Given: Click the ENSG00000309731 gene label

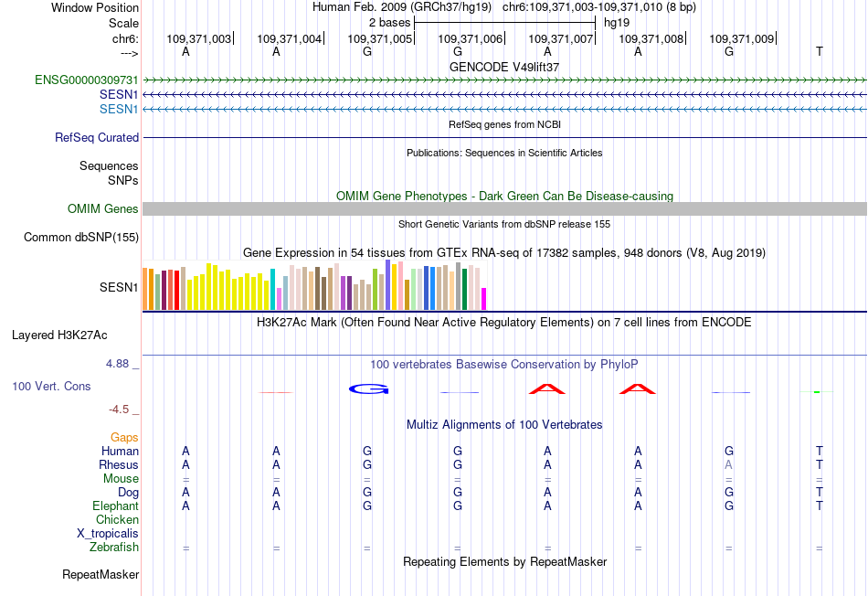Looking at the screenshot, I should pyautogui.click(x=87, y=80).
